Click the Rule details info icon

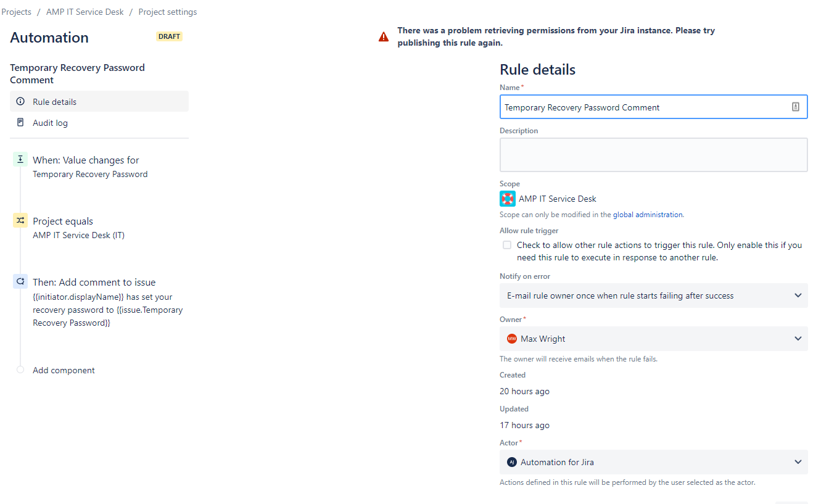tap(20, 102)
